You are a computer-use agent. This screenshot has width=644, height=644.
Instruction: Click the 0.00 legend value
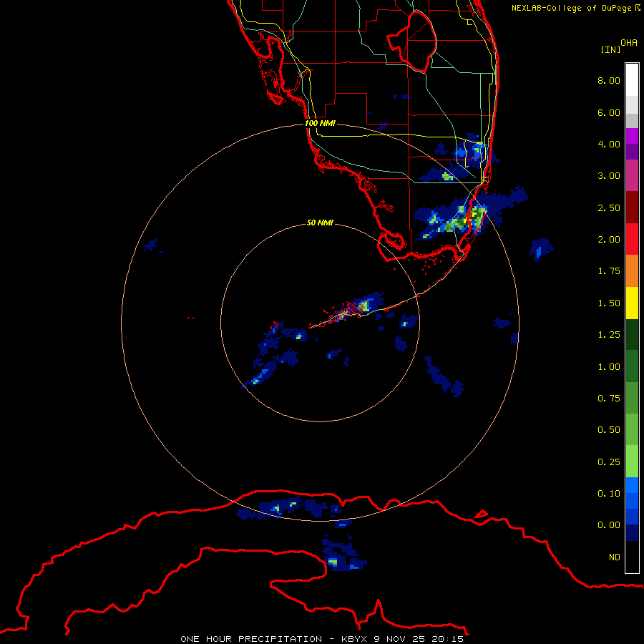pyautogui.click(x=609, y=525)
